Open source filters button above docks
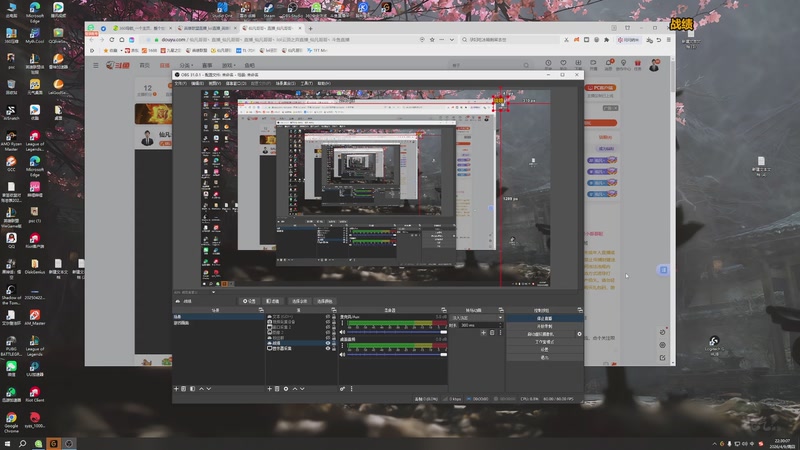This screenshot has width=800, height=450. coord(273,301)
